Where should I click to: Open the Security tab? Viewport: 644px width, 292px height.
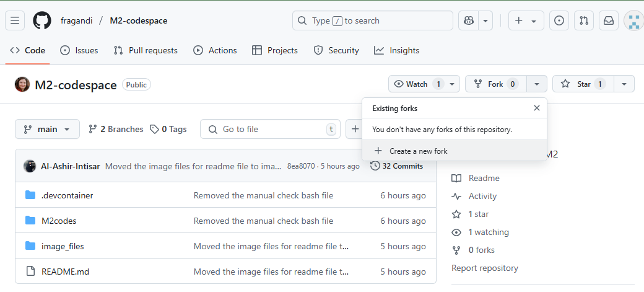tap(336, 50)
